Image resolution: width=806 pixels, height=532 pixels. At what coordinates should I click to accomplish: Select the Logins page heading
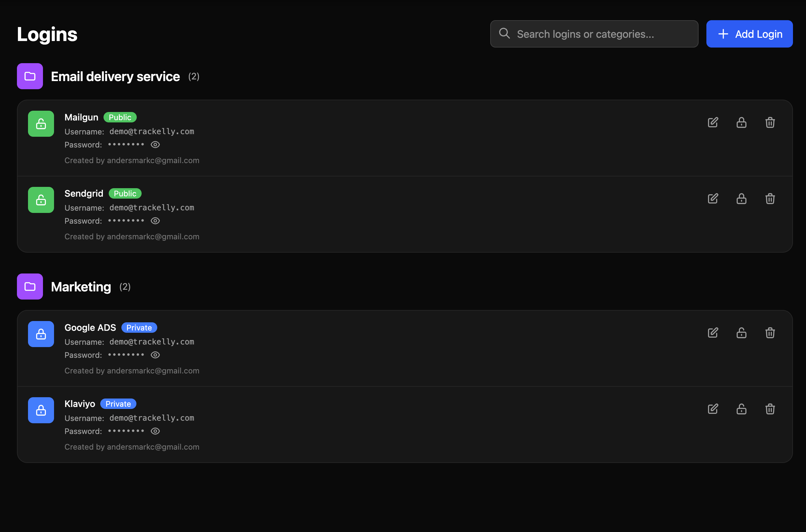[x=47, y=34]
